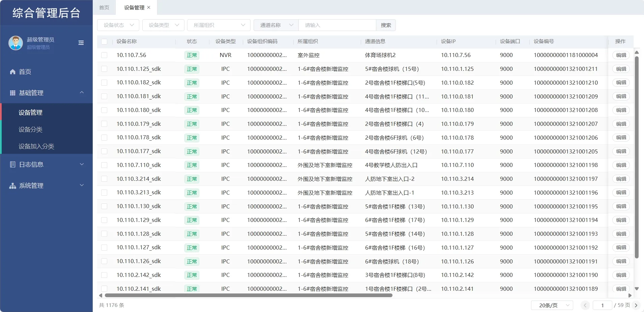Open 设备管理 in the sidebar
This screenshot has height=312, width=644.
coord(47,112)
